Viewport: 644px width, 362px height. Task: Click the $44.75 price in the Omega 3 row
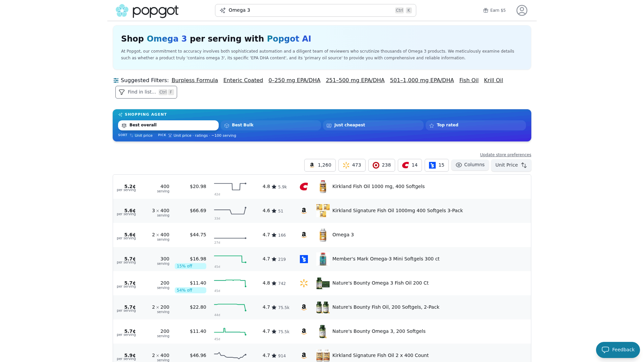click(x=198, y=235)
